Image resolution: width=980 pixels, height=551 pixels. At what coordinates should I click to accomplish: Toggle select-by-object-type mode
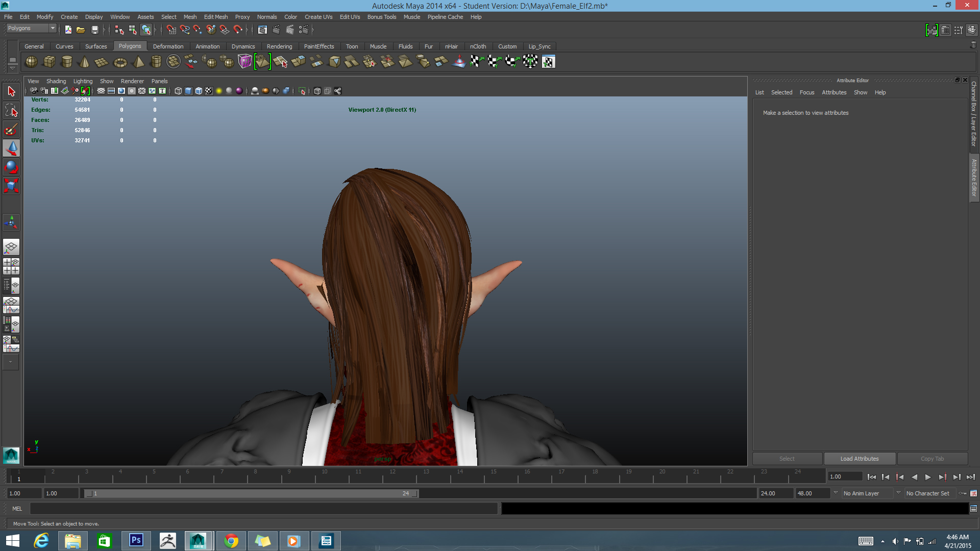tap(133, 30)
